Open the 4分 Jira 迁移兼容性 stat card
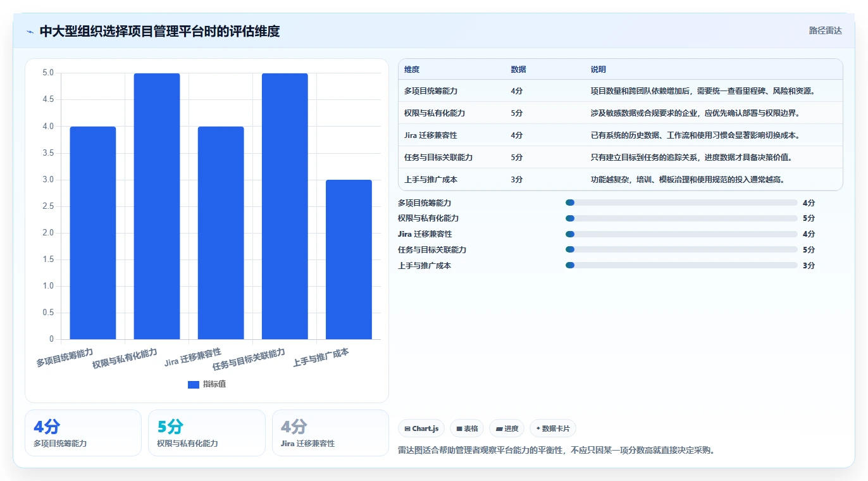 coord(330,433)
